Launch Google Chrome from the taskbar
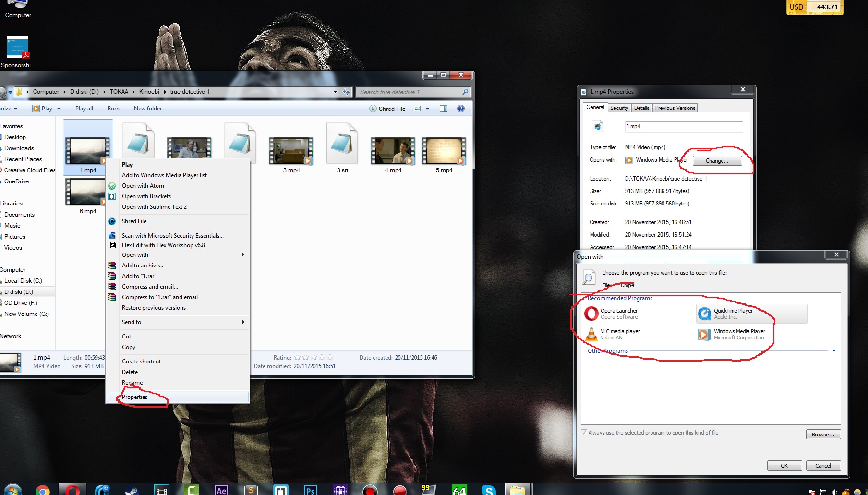868x495 pixels. [x=43, y=490]
